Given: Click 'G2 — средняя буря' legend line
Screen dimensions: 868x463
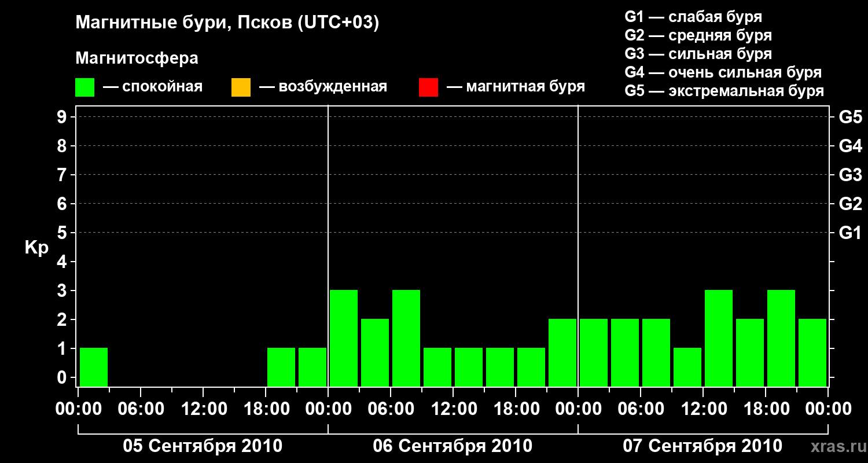Looking at the screenshot, I should tap(698, 35).
